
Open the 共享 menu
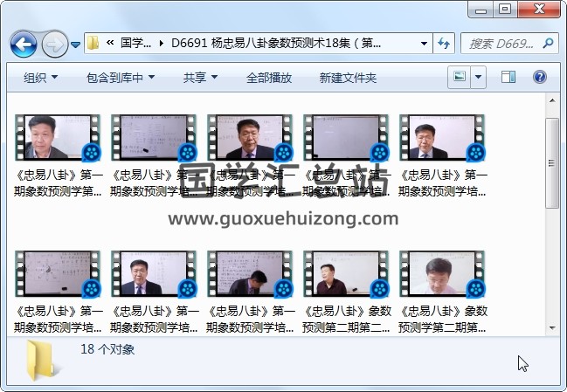(199, 78)
